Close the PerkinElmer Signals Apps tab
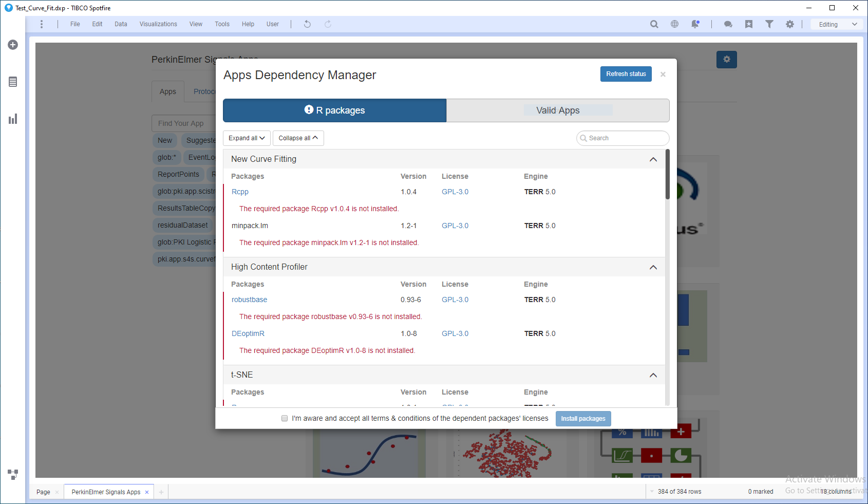This screenshot has height=504, width=868. click(x=147, y=492)
